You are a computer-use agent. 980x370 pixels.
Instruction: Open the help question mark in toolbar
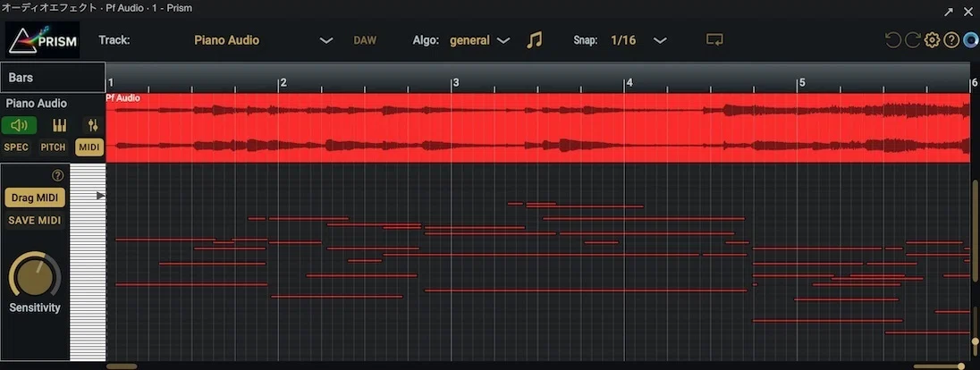[x=951, y=40]
